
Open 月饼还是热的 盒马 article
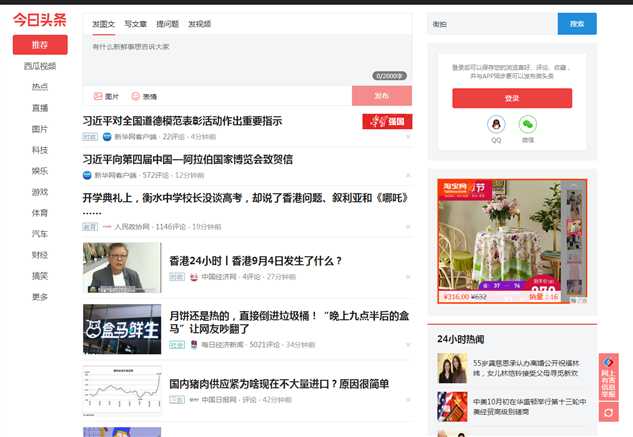[289, 322]
